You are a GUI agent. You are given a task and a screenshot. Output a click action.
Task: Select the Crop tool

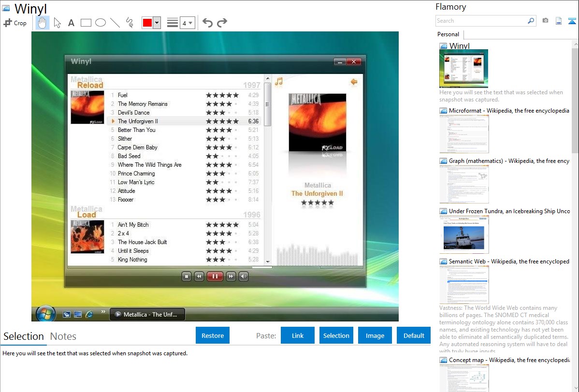pos(15,23)
